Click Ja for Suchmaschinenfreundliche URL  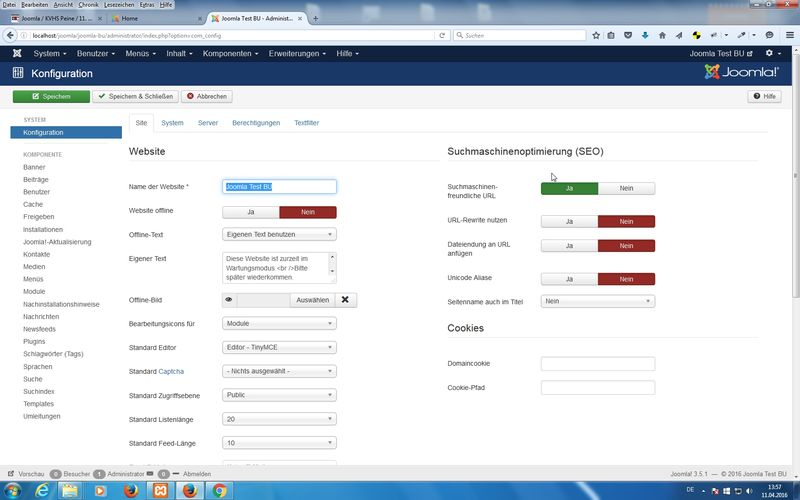(x=569, y=188)
